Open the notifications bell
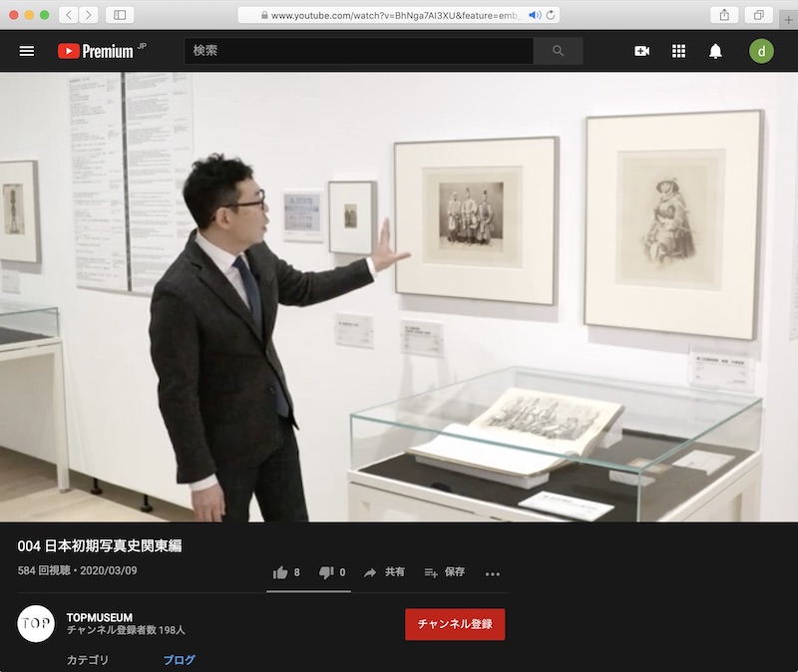This screenshot has height=672, width=798. pos(714,50)
